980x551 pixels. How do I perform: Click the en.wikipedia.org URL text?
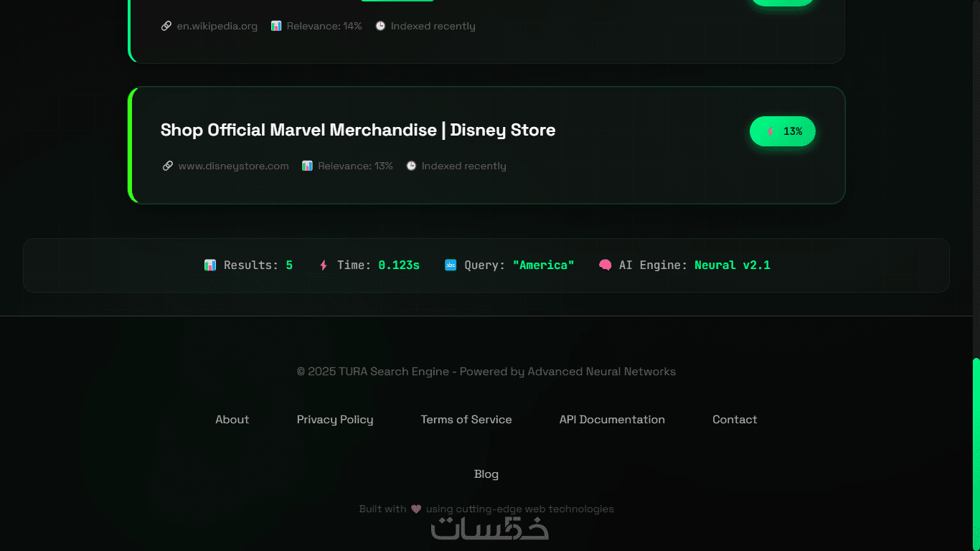coord(217,26)
